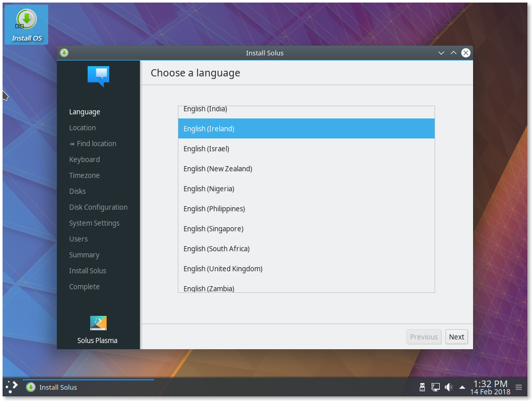This screenshot has height=401, width=532.
Task: Select the Location step in sidebar
Action: tap(83, 128)
